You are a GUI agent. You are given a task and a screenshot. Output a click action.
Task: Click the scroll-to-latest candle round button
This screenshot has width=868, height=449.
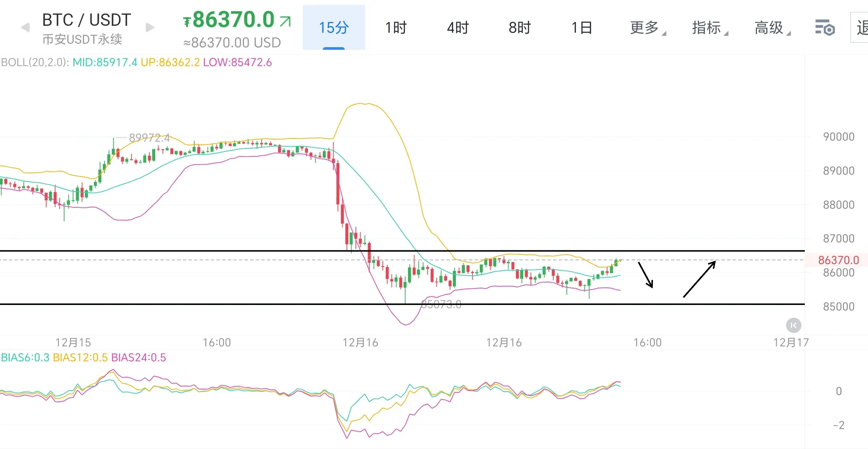(794, 325)
